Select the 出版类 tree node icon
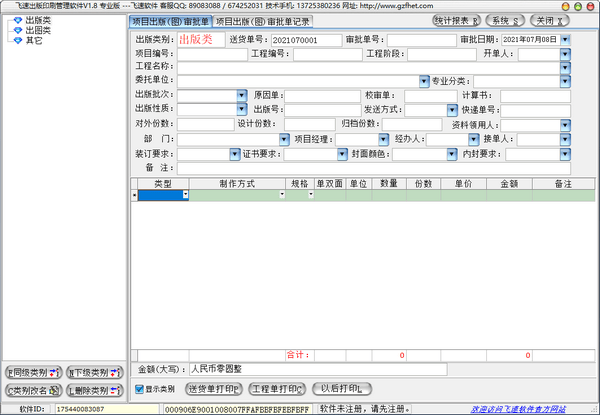 click(16, 20)
